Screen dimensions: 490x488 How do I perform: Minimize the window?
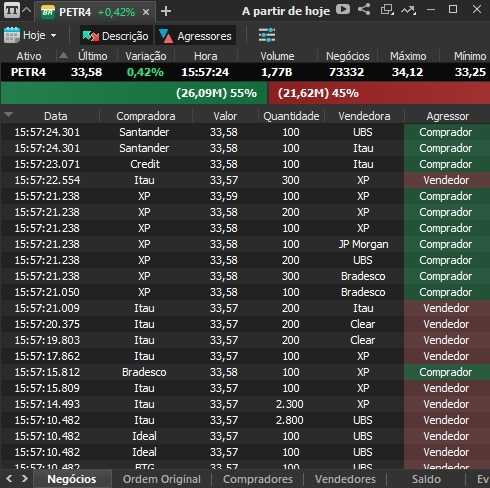[x=431, y=10]
